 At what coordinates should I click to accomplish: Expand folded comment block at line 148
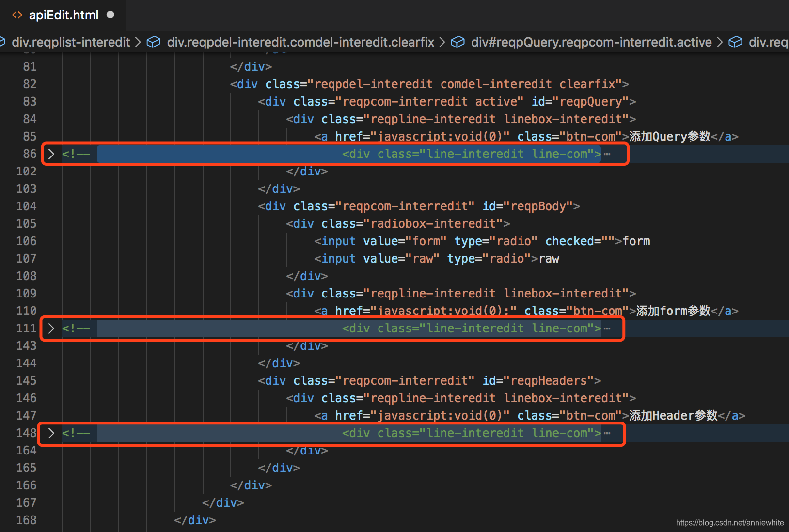pos(51,433)
